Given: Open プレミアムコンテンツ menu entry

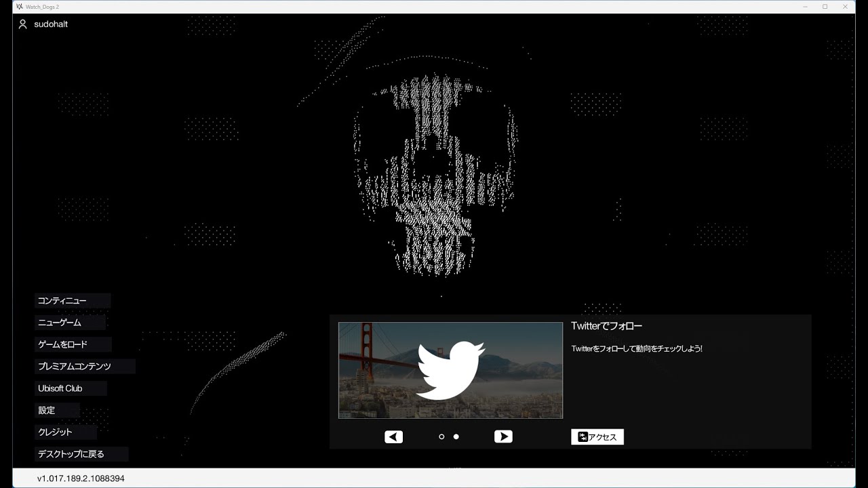Looking at the screenshot, I should click(x=75, y=367).
